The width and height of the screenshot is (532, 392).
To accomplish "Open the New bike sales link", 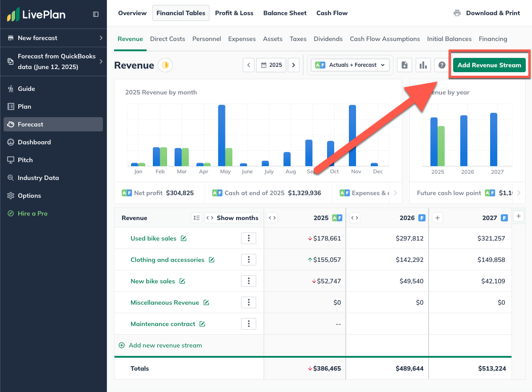I will click(x=153, y=281).
